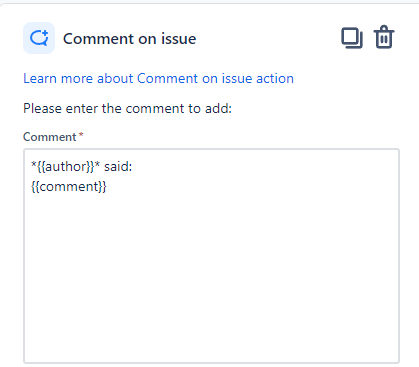Duplicate this action with the copy icon
The width and height of the screenshot is (419, 367).
pyautogui.click(x=352, y=38)
